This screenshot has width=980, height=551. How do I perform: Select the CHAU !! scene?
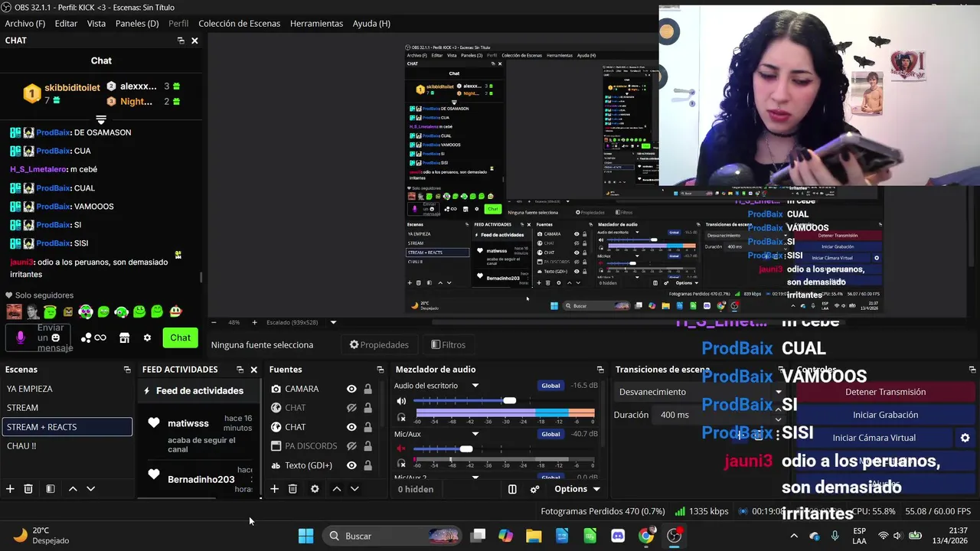pyautogui.click(x=67, y=446)
